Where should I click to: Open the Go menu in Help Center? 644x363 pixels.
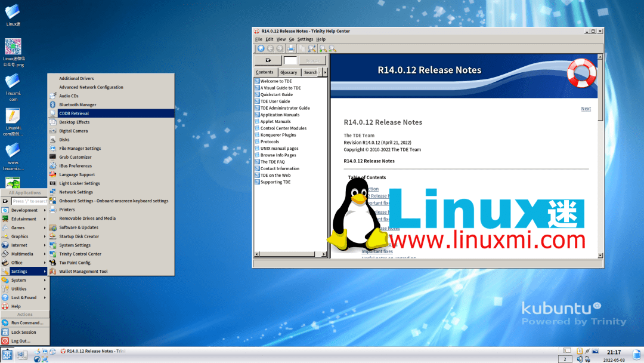coord(292,39)
